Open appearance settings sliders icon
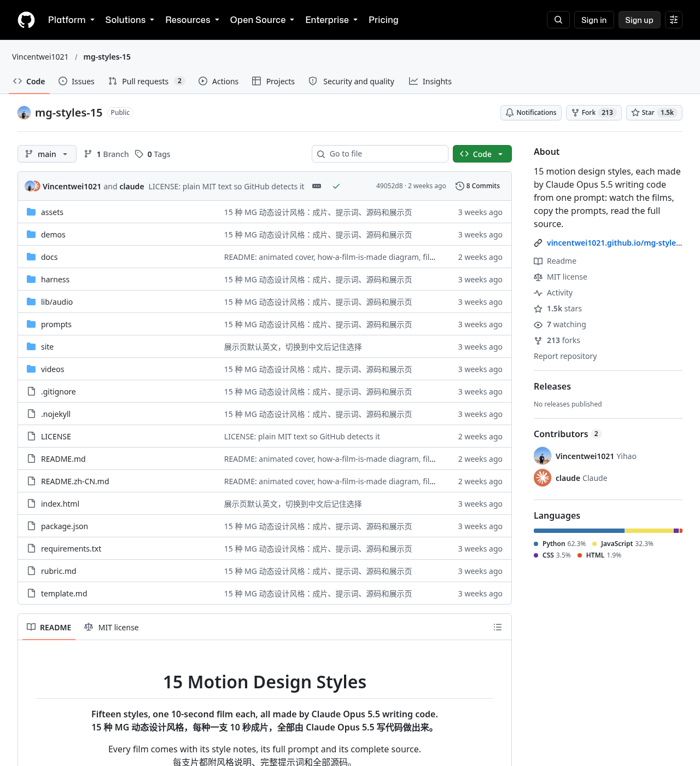The image size is (700, 766). pyautogui.click(x=674, y=20)
